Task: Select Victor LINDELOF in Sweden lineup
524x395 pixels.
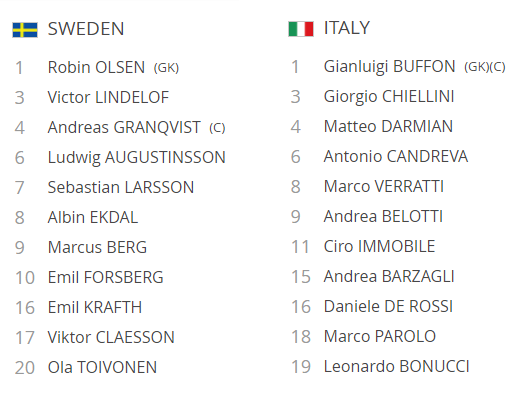Action: click(108, 97)
